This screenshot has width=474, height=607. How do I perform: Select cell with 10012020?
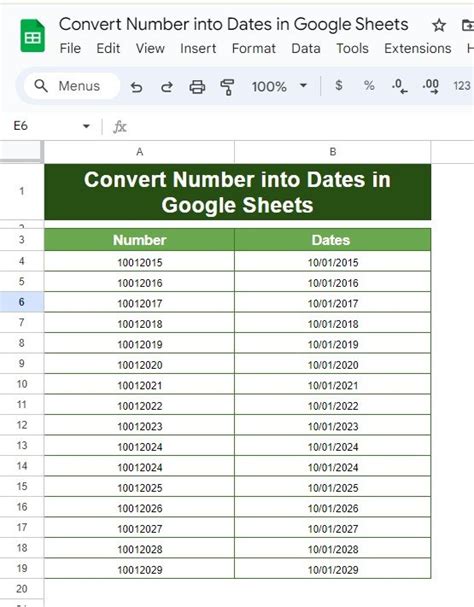139,364
